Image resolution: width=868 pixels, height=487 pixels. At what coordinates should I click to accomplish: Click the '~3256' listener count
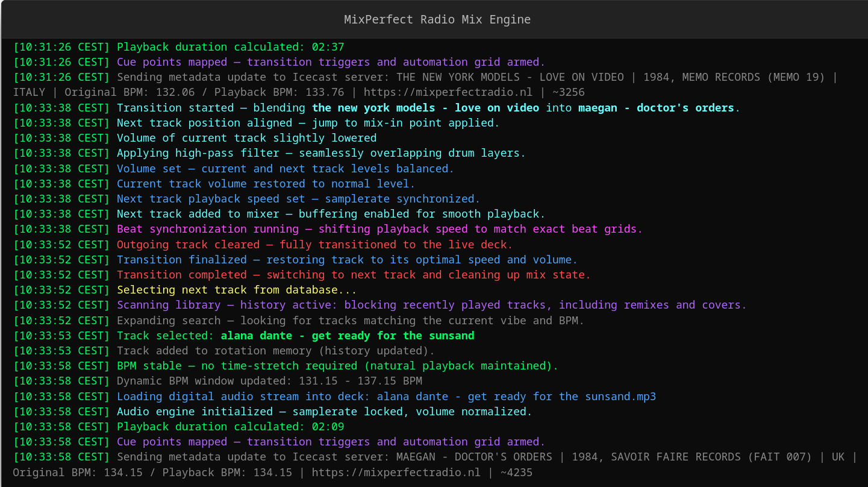(568, 92)
